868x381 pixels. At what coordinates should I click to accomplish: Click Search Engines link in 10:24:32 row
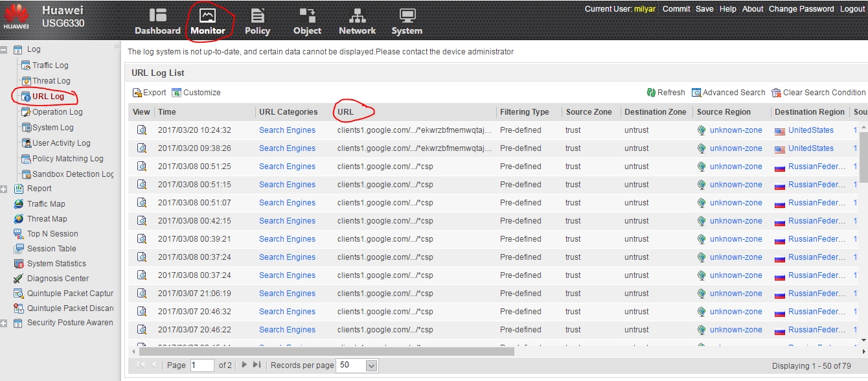click(287, 130)
